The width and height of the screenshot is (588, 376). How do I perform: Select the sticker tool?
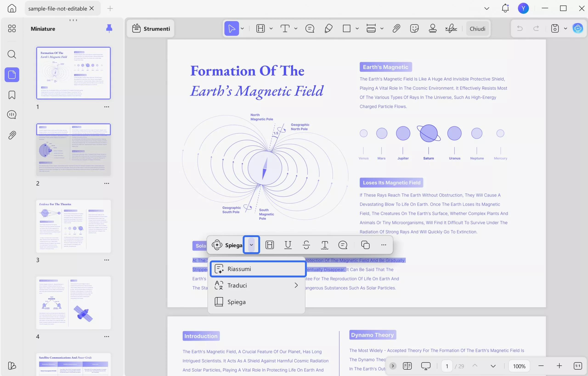coord(414,29)
